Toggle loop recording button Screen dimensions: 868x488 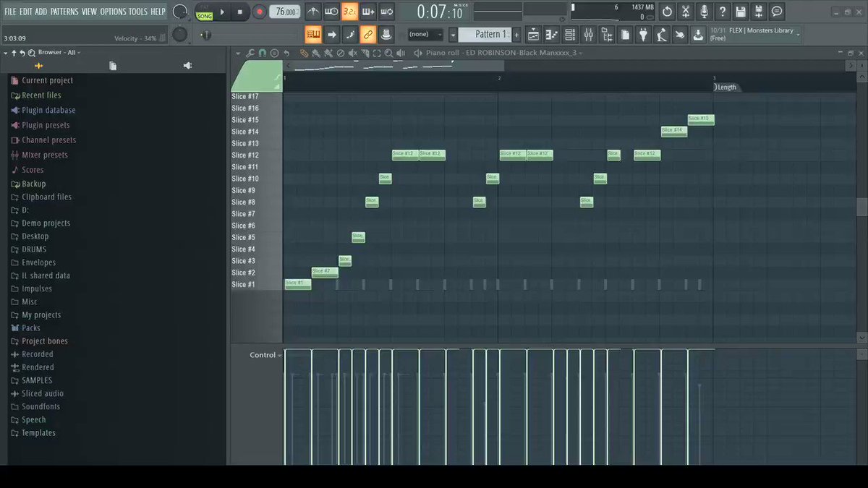tap(386, 12)
